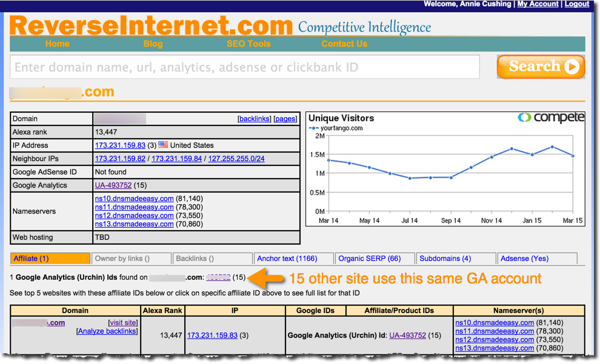Screen dimensions: 600x364
Task: Open neighbour IP 173.231.159.82
Action: [120, 159]
